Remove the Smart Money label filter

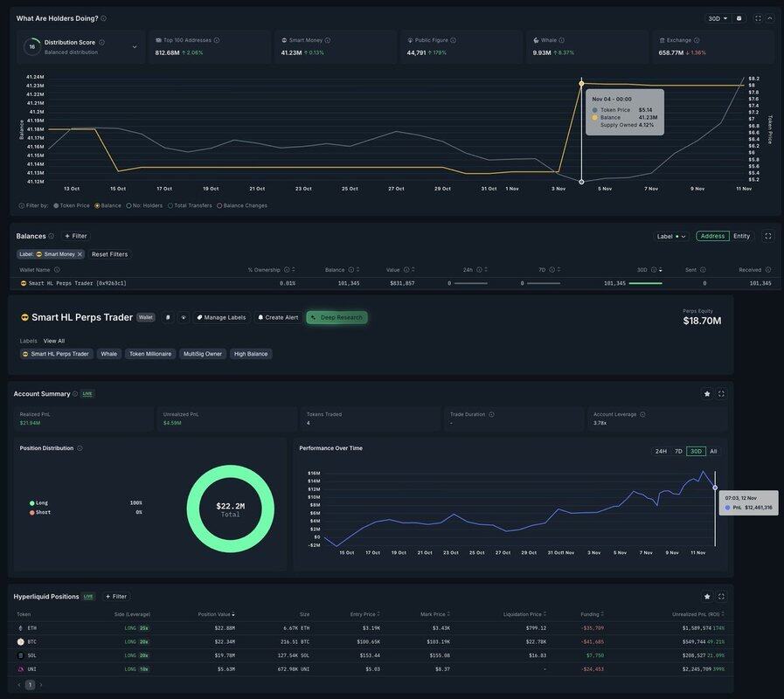80,254
